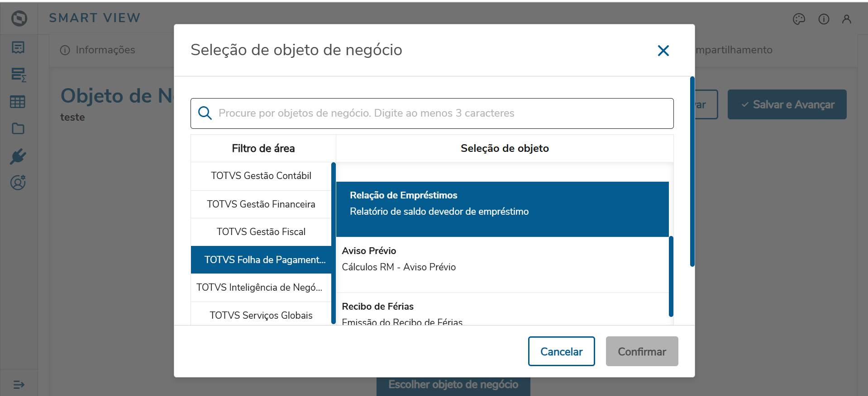Select TOTVS Gestão Fiscal area filter
The image size is (868, 396).
point(261,232)
